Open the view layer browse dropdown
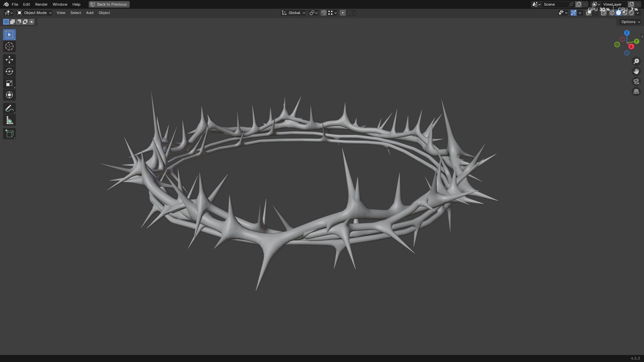Screen dimensions: 644x362 [596, 4]
